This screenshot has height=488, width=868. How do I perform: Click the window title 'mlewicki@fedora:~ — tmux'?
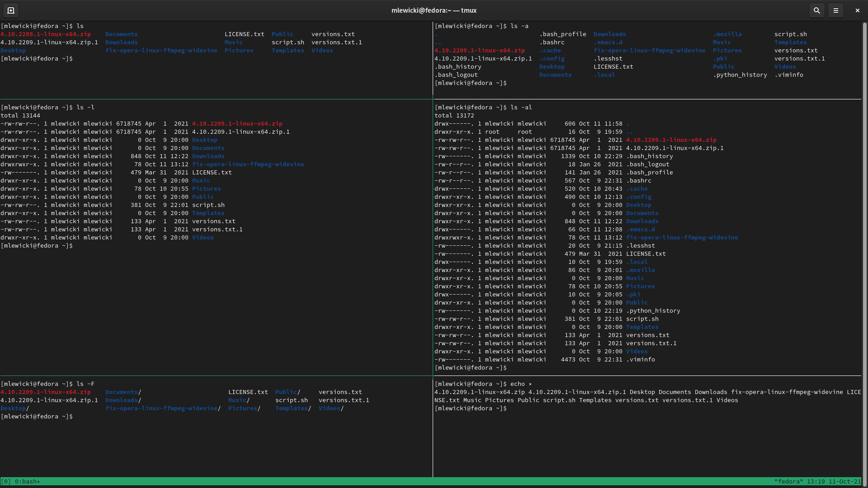[434, 10]
